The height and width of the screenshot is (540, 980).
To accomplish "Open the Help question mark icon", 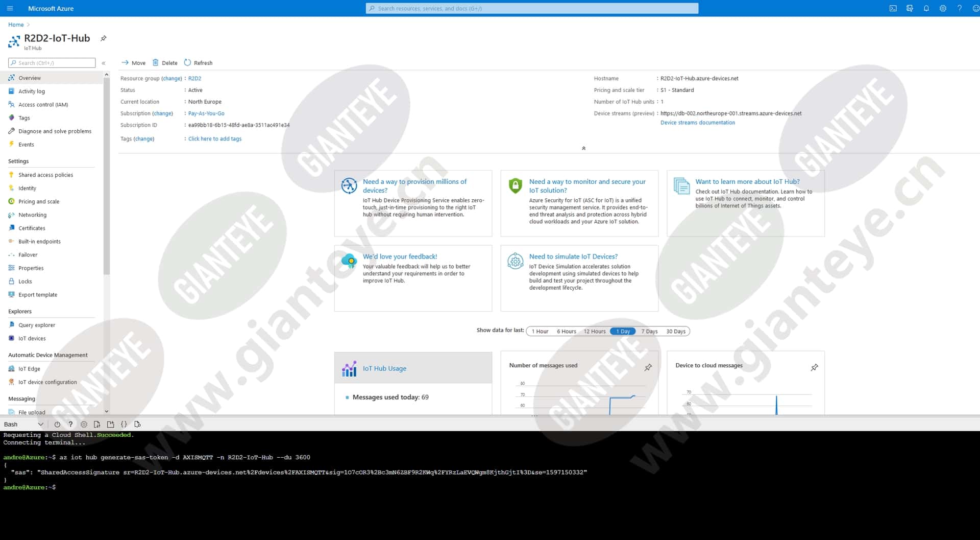I will pos(960,8).
